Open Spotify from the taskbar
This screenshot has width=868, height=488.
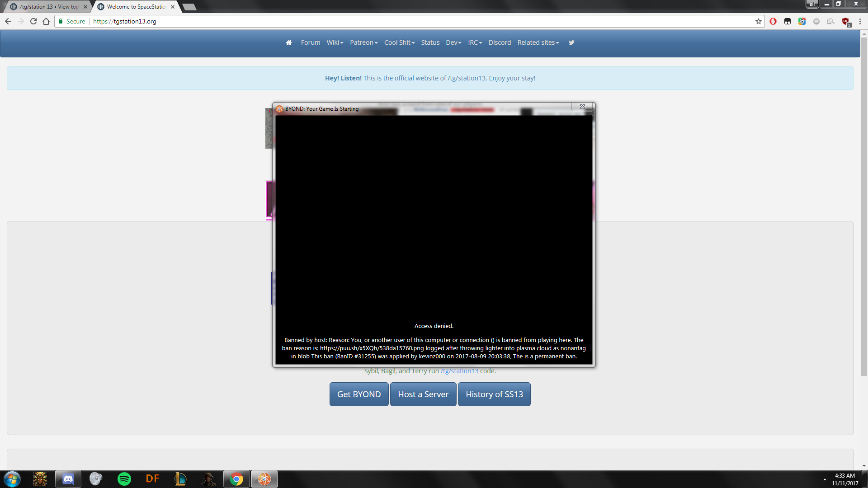[124, 479]
